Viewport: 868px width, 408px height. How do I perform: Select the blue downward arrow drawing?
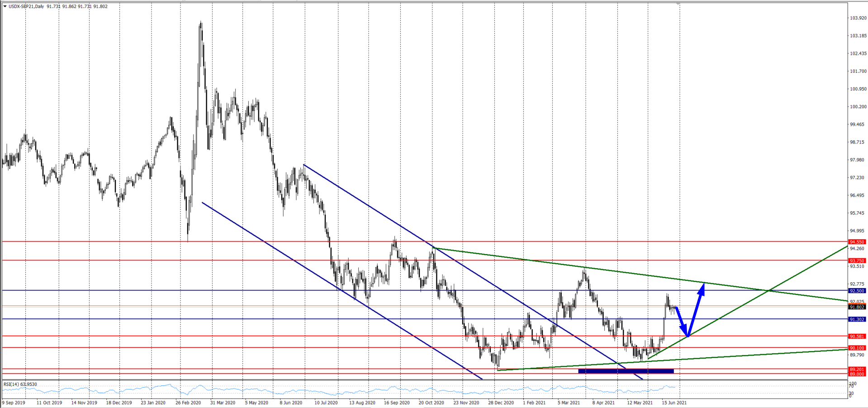click(681, 321)
